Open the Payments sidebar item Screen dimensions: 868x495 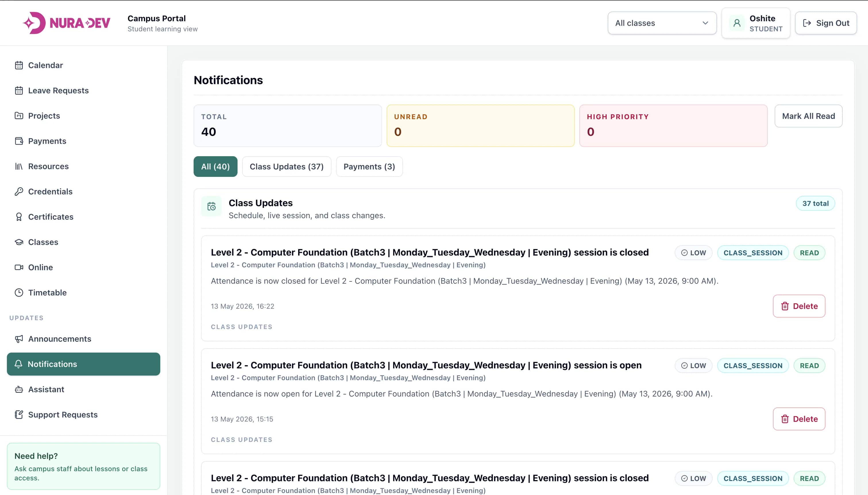pos(83,141)
